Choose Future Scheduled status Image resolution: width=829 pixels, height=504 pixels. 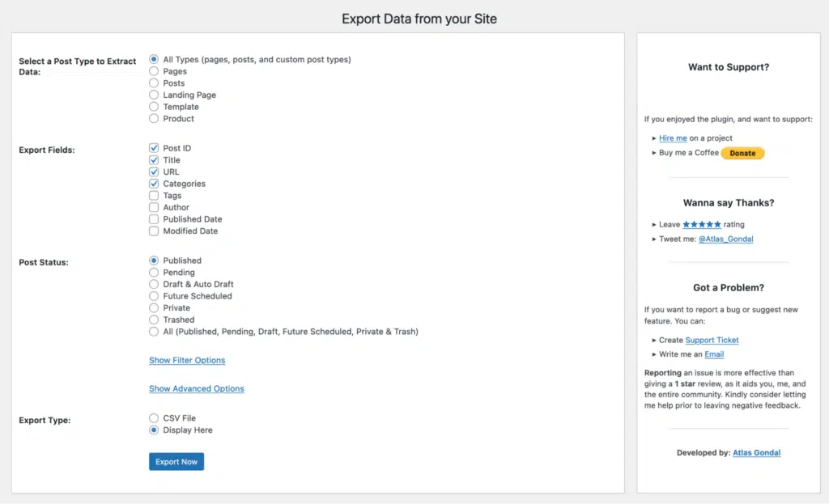coord(154,296)
